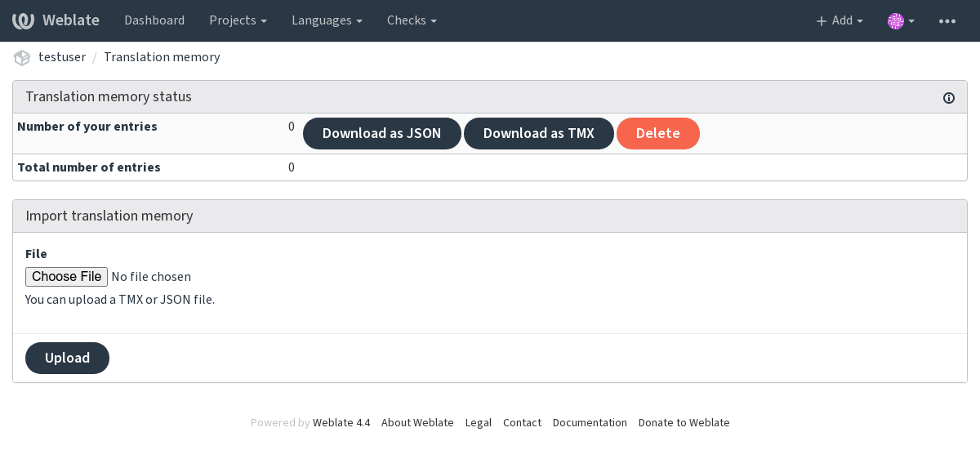Image resolution: width=980 pixels, height=450 pixels.
Task: Open the Add plus menu
Action: (840, 20)
